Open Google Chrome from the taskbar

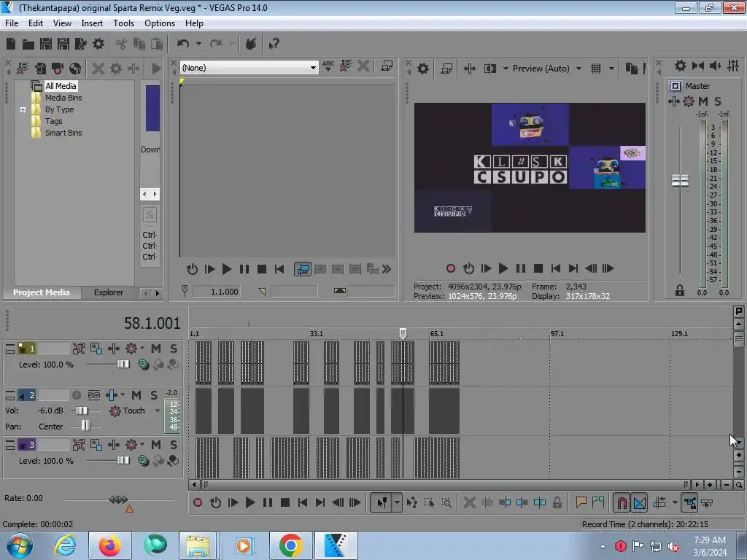(x=290, y=545)
